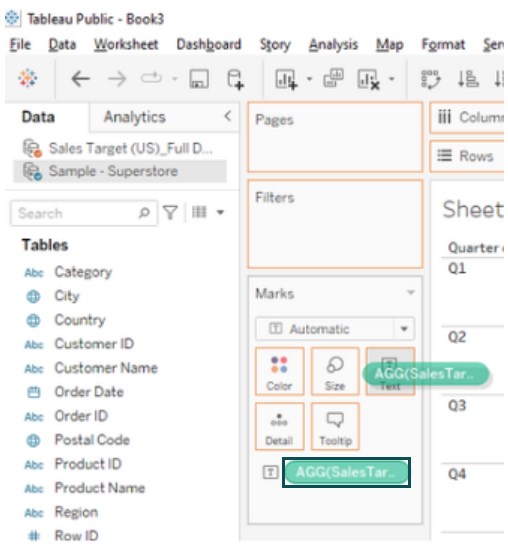Click the Detail button on Marks card
Image resolution: width=508 pixels, height=556 pixels.
point(279,427)
